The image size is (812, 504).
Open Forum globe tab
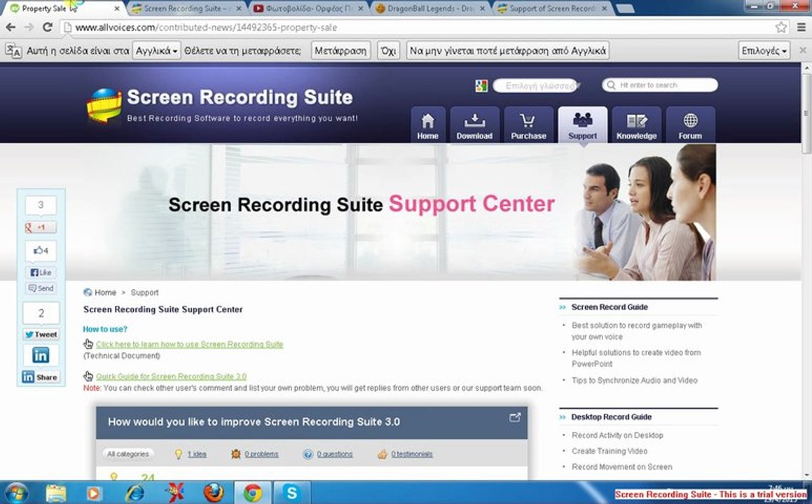tap(690, 125)
